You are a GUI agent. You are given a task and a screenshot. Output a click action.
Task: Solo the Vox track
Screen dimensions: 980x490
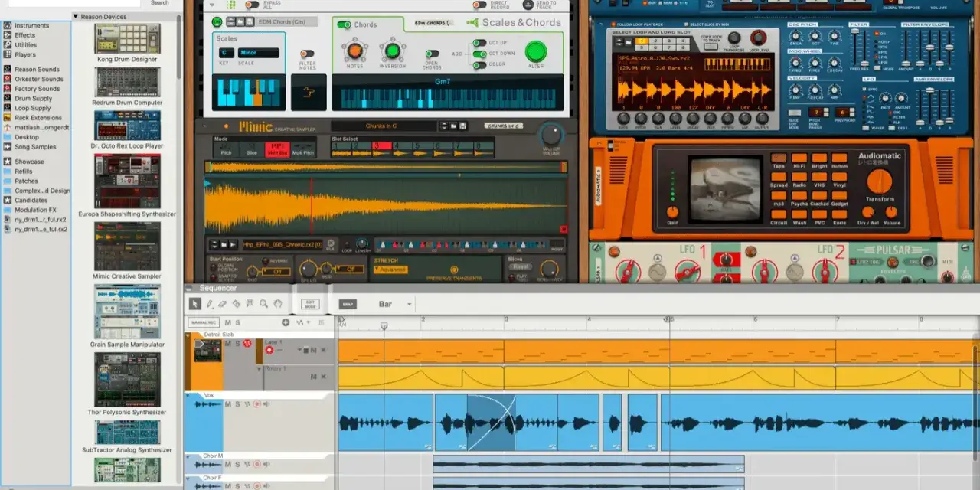pyautogui.click(x=237, y=403)
